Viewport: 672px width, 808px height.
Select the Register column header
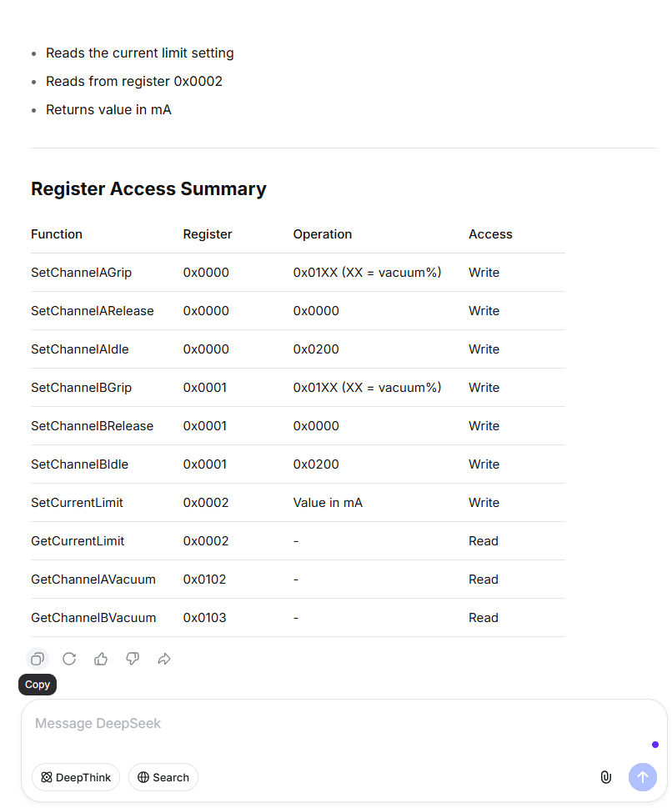click(208, 234)
